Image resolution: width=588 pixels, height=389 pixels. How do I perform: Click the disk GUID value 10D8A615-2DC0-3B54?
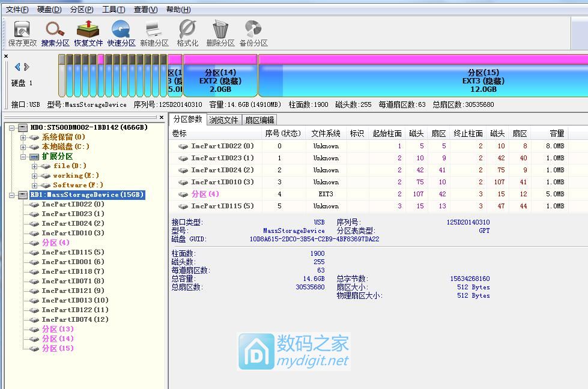point(314,239)
